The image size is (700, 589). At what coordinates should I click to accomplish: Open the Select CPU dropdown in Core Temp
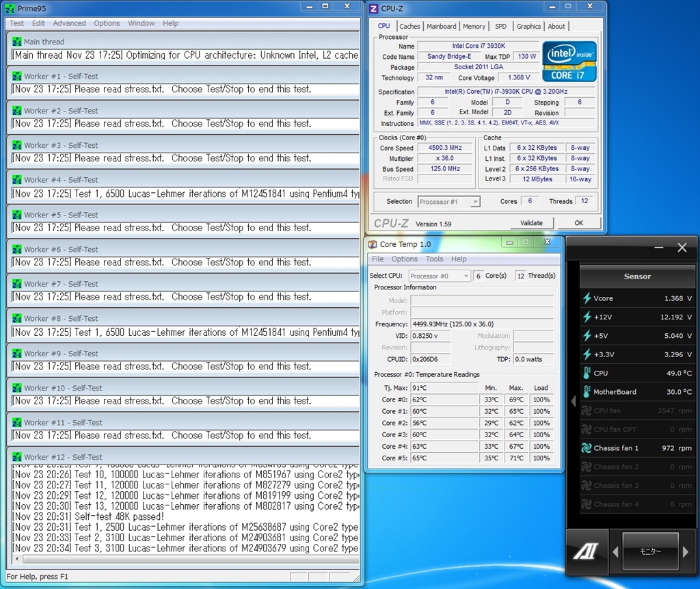click(x=439, y=276)
